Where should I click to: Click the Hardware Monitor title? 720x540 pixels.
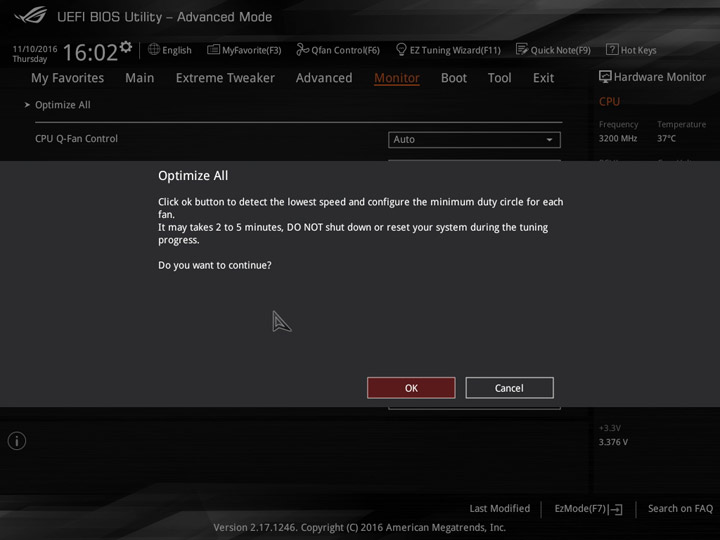pyautogui.click(x=659, y=77)
